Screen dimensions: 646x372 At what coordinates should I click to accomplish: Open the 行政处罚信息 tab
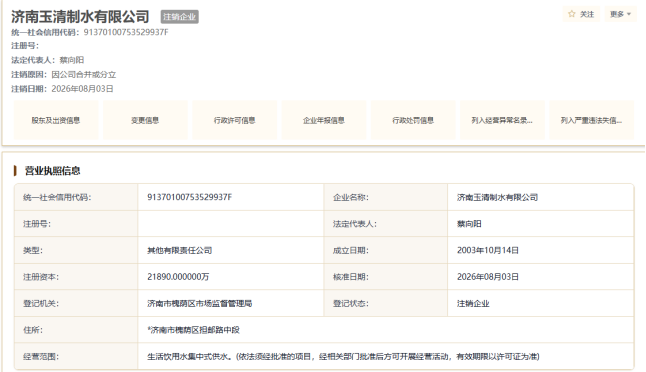(413, 120)
